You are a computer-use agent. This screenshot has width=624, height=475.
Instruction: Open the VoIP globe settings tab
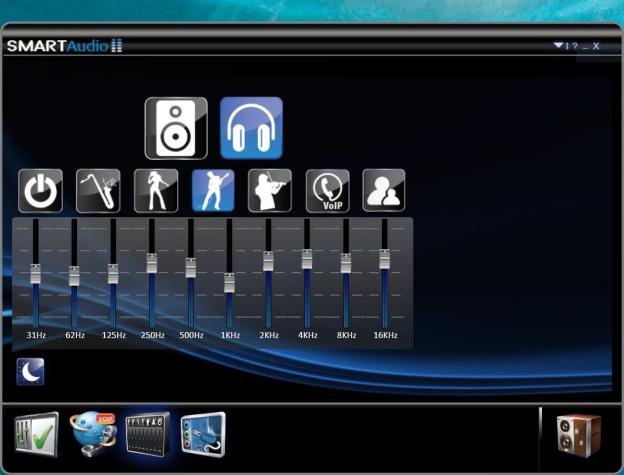click(92, 435)
